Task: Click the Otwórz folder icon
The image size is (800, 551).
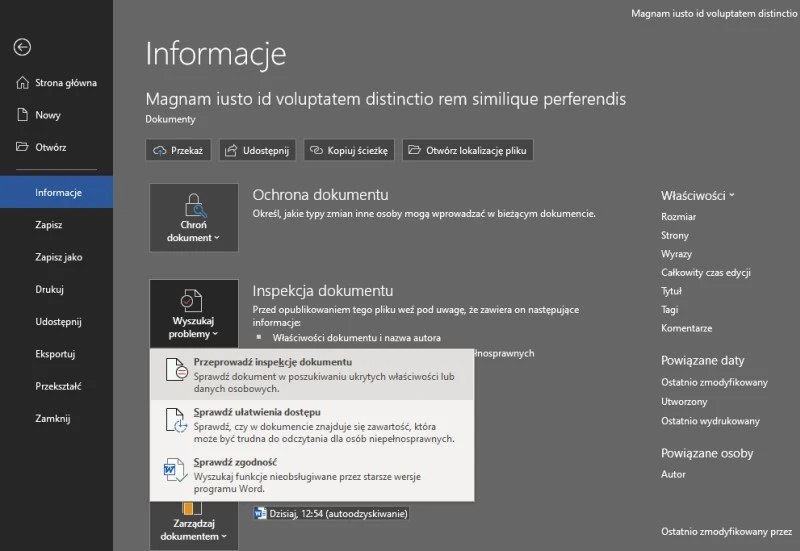Action: (24, 147)
